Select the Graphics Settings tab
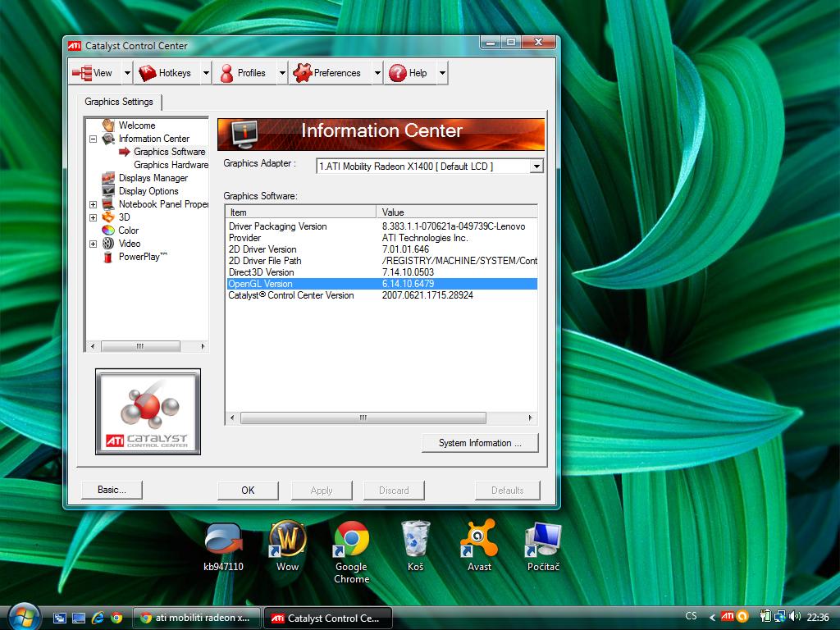The height and width of the screenshot is (630, 840). [119, 102]
